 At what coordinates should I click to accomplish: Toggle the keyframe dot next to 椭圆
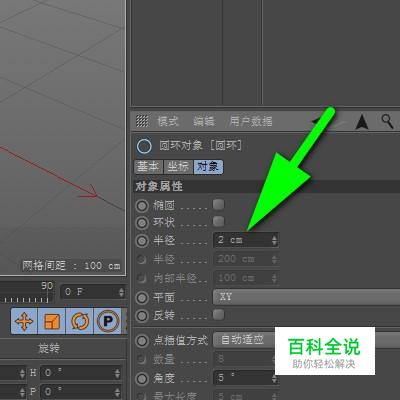(x=142, y=206)
